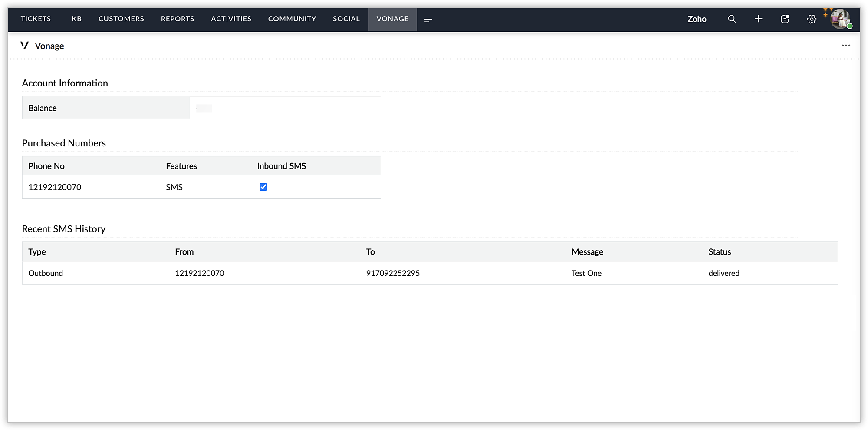Image resolution: width=868 pixels, height=430 pixels.
Task: Open the three-dot more options menu
Action: 846,46
